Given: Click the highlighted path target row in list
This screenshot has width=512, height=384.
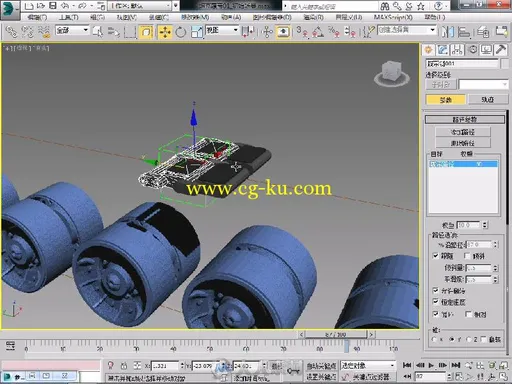Looking at the screenshot, I should pyautogui.click(x=463, y=164).
